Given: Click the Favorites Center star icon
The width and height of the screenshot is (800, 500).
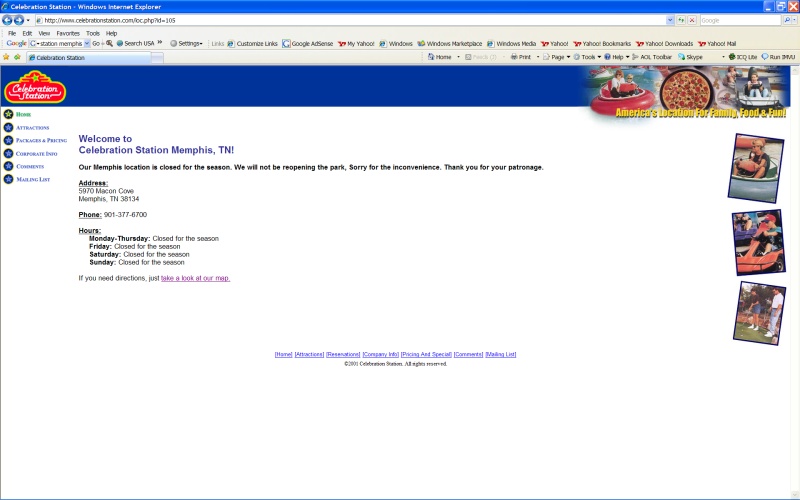Looking at the screenshot, I should click(x=6, y=57).
